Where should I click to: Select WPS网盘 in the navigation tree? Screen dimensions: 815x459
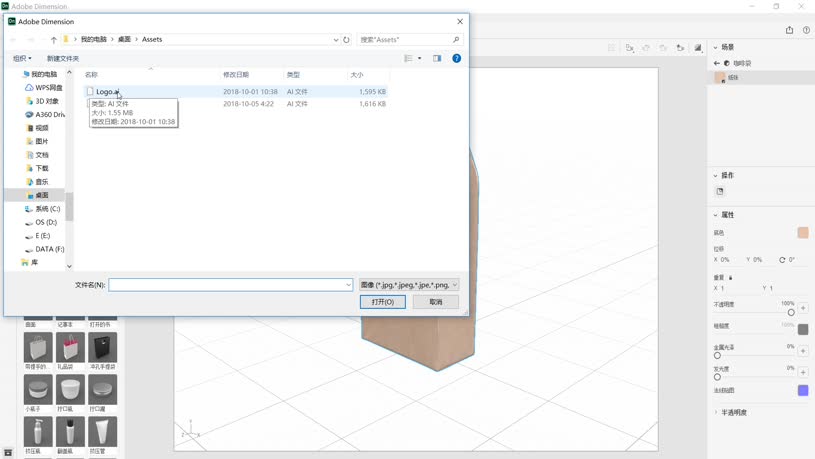[x=44, y=88]
